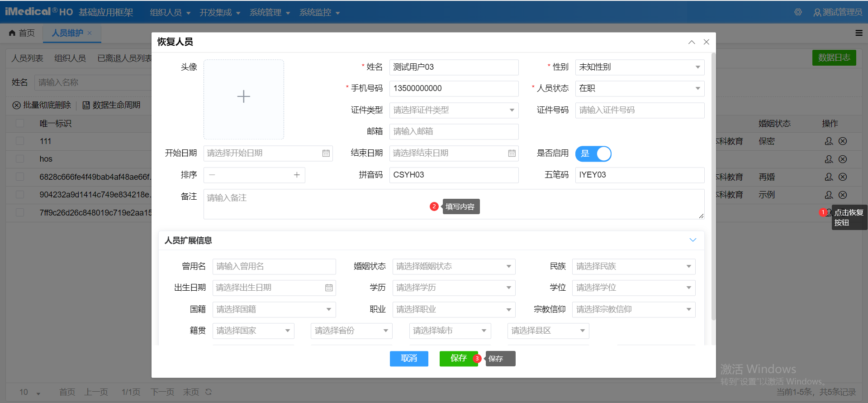
Task: Check the checkbox for row 6828c666fe4f49bab4af48ae66f
Action: point(20,177)
